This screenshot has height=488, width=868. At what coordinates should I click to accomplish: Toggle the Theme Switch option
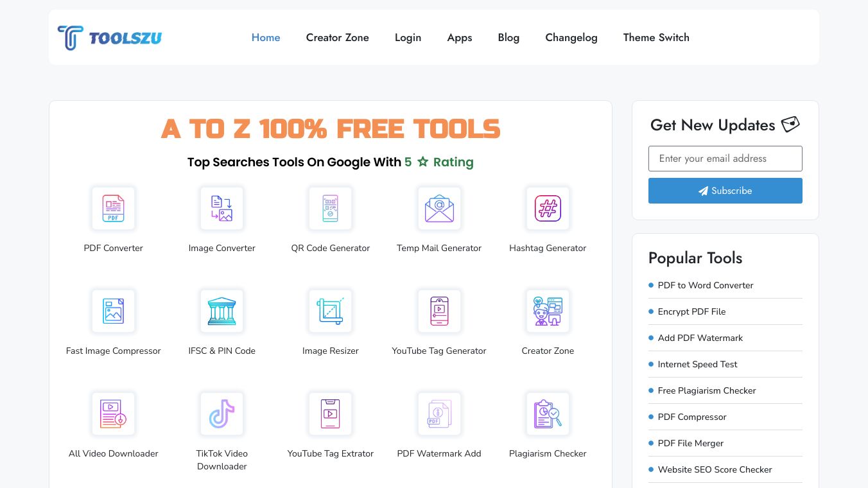[x=656, y=38]
